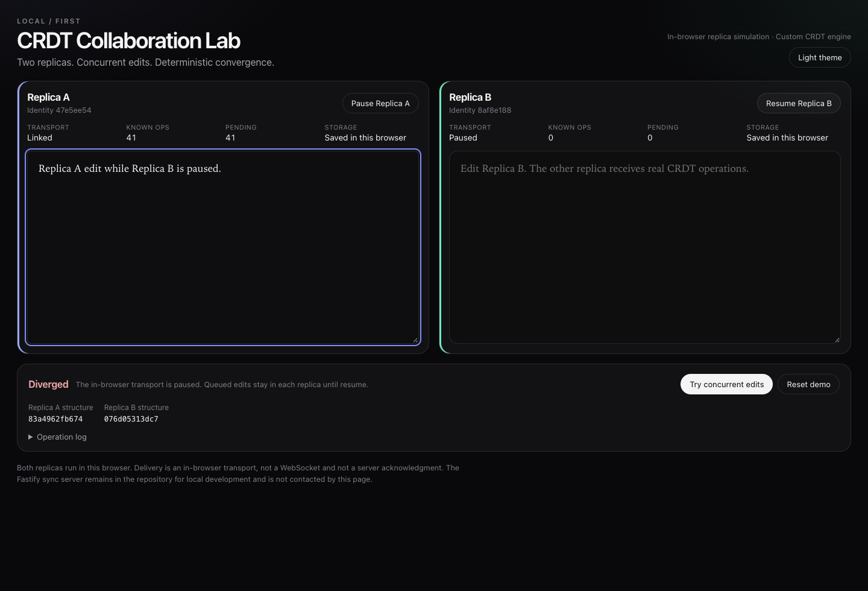Click Replica B known ops value 0
Viewport: 868px width, 591px height.
(551, 137)
